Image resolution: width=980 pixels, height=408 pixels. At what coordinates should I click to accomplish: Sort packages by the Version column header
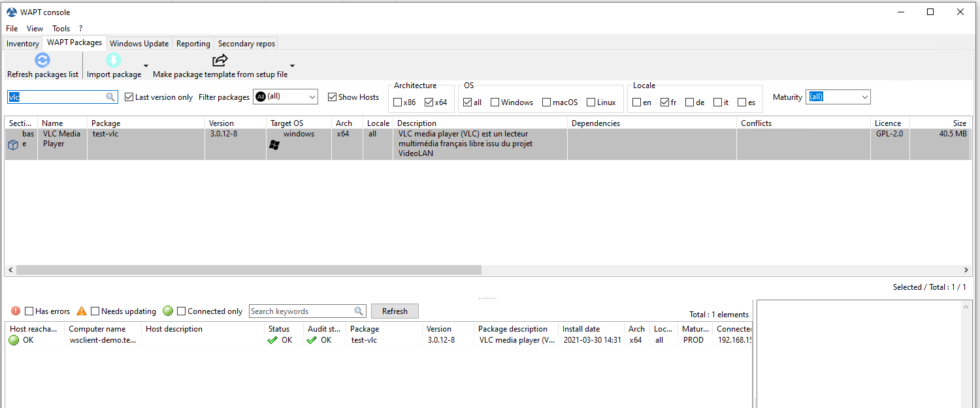click(235, 123)
